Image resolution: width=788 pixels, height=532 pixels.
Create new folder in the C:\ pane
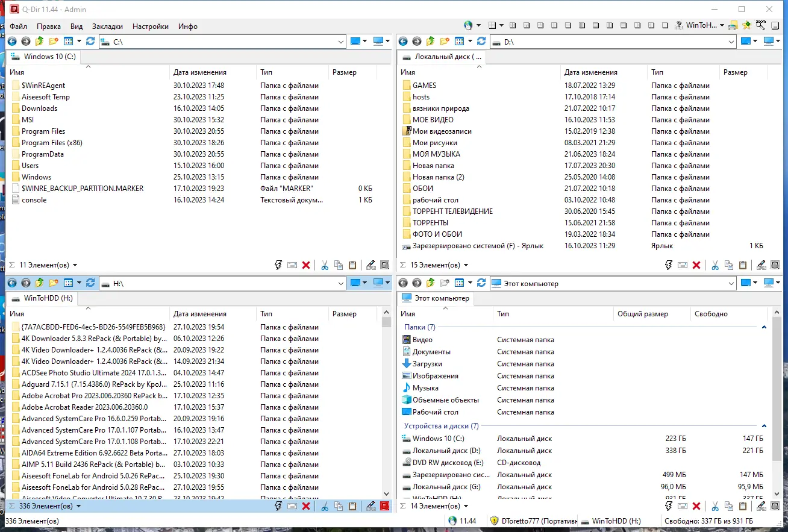(54, 42)
